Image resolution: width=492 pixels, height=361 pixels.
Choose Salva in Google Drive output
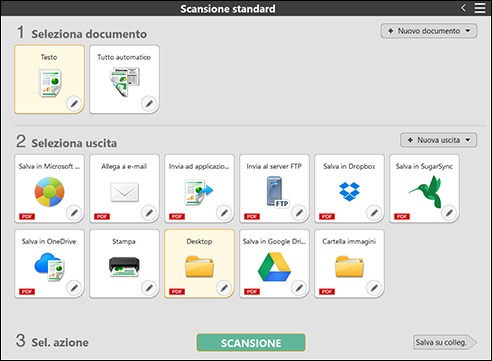(274, 263)
